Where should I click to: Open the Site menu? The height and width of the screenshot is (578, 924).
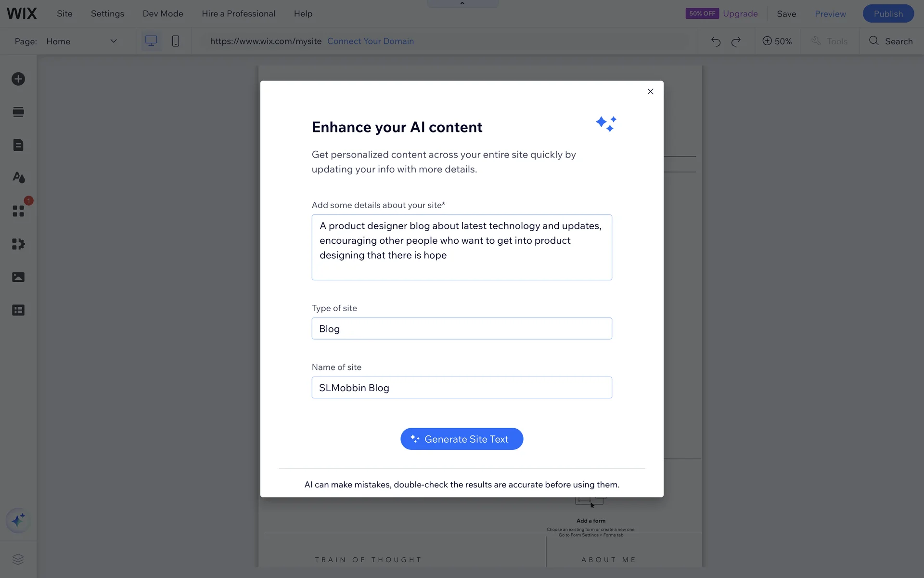[64, 13]
